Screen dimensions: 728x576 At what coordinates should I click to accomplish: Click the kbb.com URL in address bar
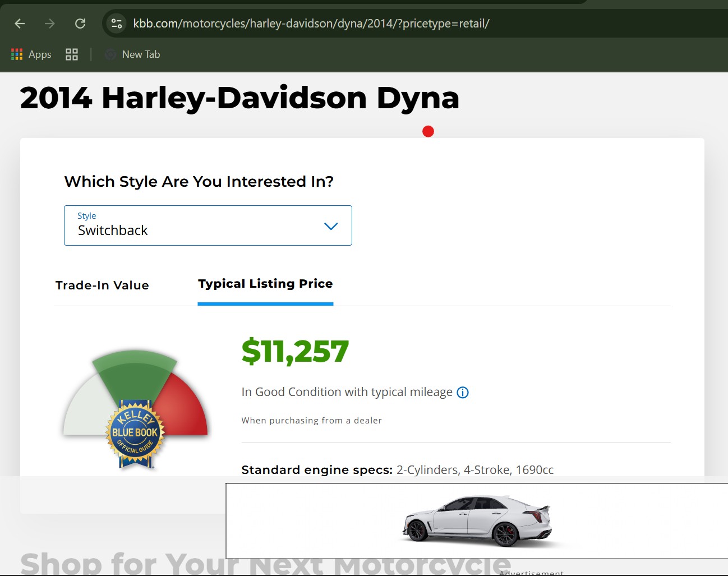tap(311, 24)
